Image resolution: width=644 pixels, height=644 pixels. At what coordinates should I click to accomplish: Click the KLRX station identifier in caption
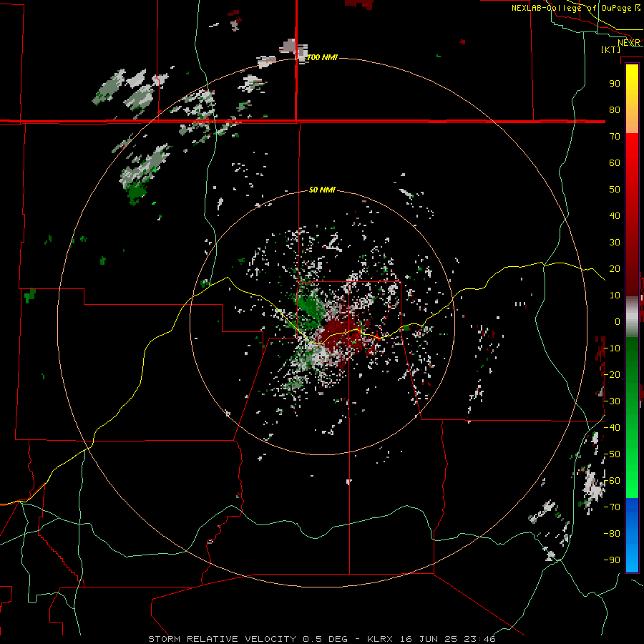coord(380,639)
